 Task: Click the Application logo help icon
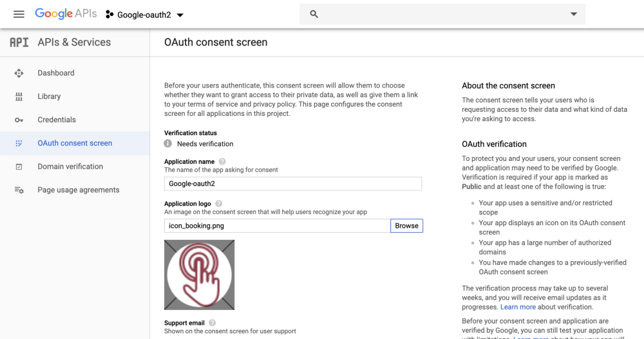point(218,204)
